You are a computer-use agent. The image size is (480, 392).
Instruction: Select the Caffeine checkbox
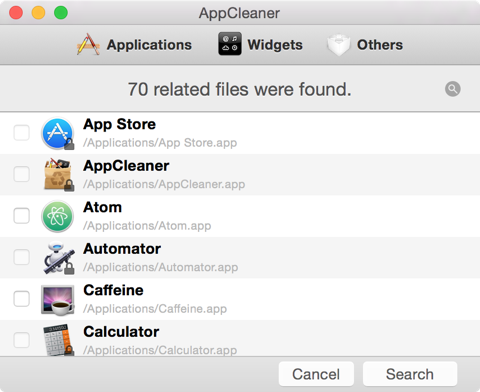click(x=22, y=299)
